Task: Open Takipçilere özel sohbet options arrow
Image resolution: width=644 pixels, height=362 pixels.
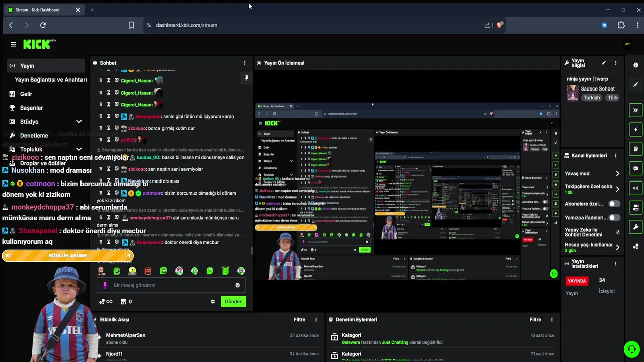Action: tap(617, 189)
